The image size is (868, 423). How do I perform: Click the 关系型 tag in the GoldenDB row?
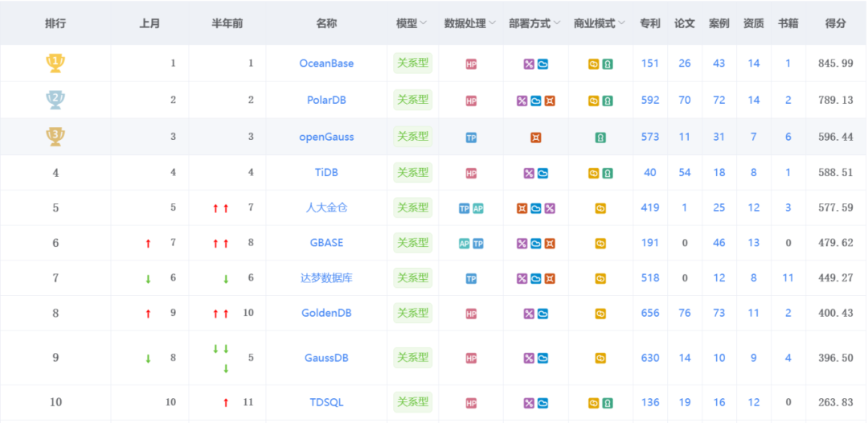(x=413, y=313)
